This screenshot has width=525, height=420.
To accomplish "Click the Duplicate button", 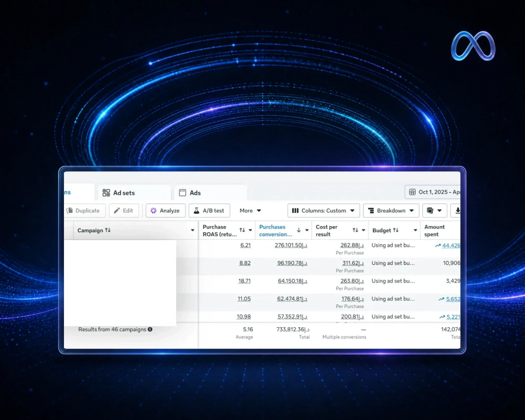I will pos(85,211).
